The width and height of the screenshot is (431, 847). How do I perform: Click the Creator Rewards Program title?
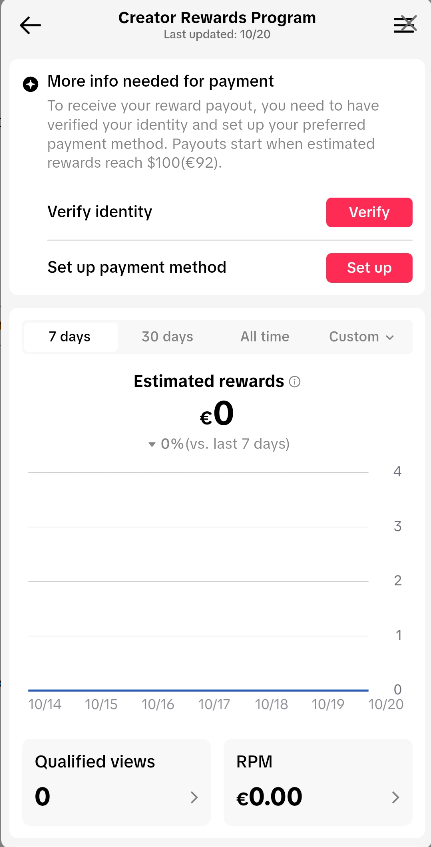coord(217,18)
